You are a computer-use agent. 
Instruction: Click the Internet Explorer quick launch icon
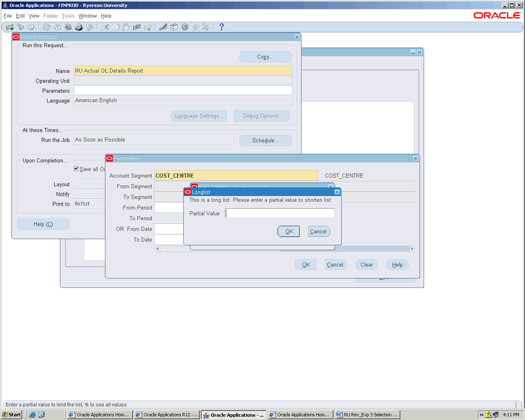pos(32,415)
